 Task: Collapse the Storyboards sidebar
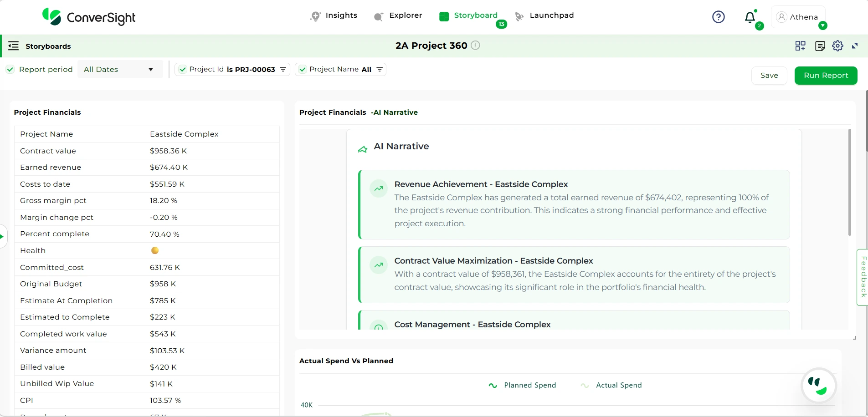click(x=13, y=46)
